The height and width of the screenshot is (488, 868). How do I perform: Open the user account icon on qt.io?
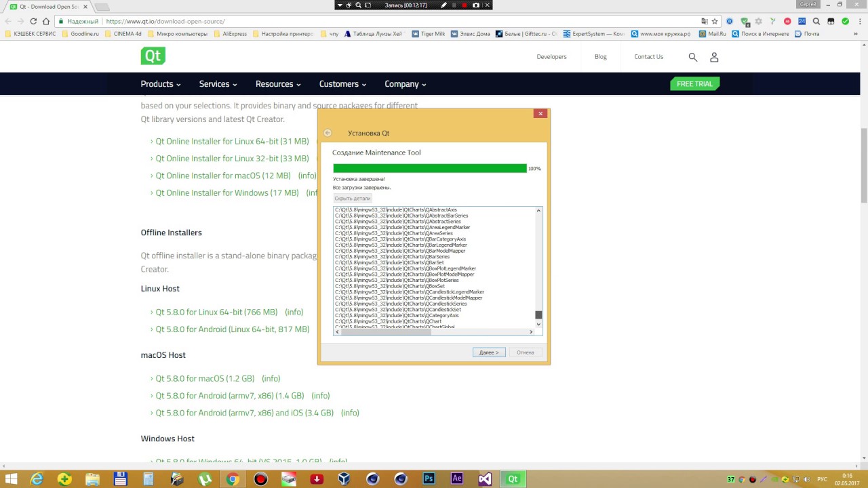click(x=714, y=57)
